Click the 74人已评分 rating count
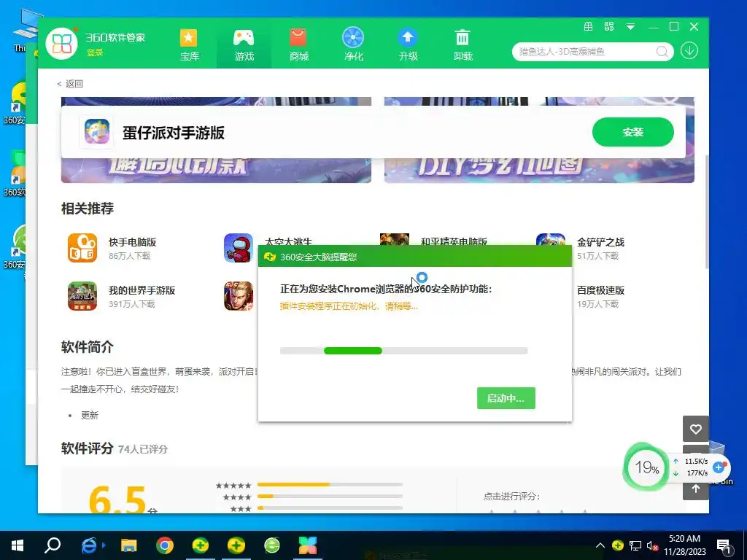747x560 pixels. (142, 449)
